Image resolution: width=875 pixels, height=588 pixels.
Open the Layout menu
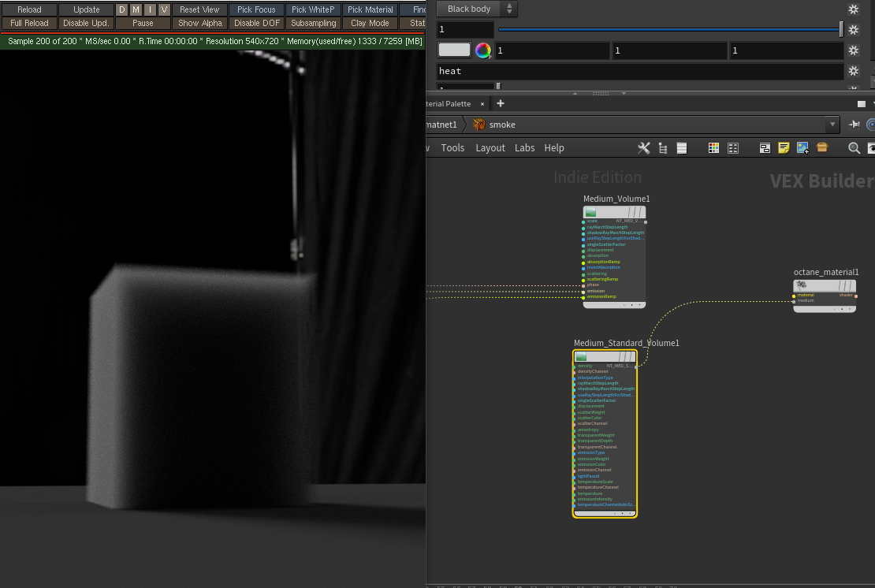click(490, 148)
